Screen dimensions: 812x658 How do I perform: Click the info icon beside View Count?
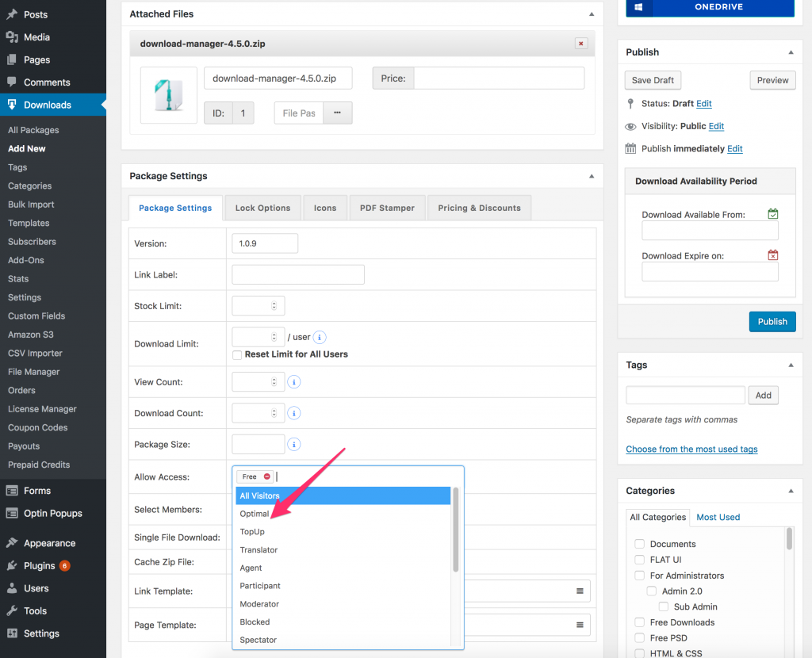293,381
